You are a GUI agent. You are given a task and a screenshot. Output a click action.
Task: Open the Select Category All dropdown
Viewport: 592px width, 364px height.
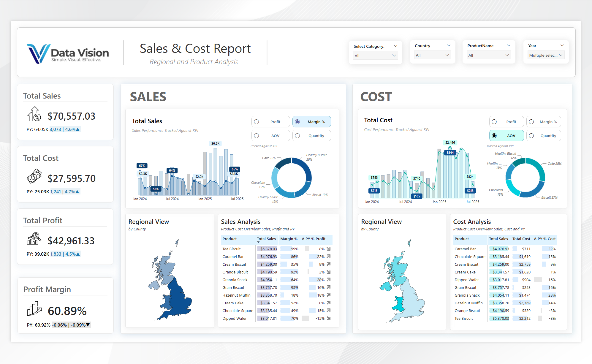(x=375, y=56)
